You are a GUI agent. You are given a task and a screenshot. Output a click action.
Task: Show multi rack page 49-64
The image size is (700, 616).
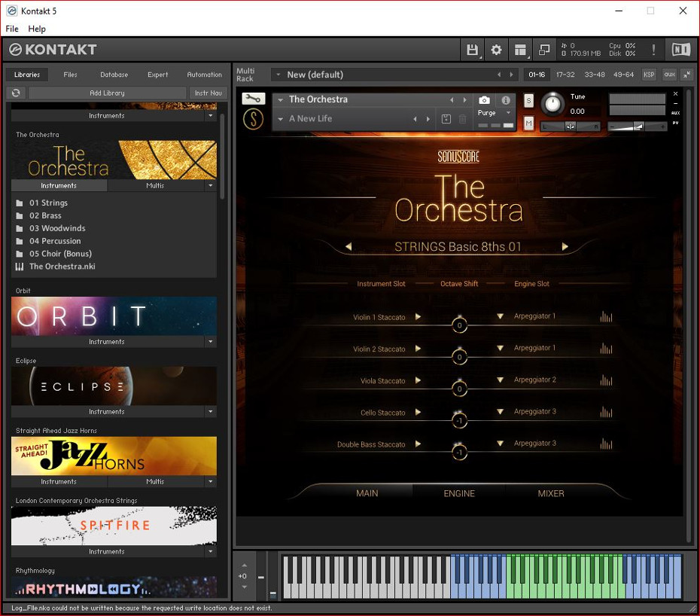coord(623,75)
